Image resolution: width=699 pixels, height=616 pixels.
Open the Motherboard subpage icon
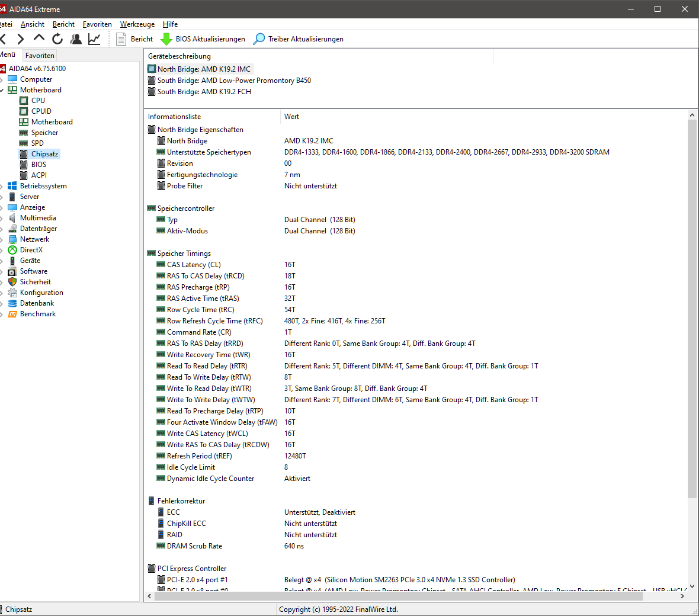pyautogui.click(x=24, y=122)
